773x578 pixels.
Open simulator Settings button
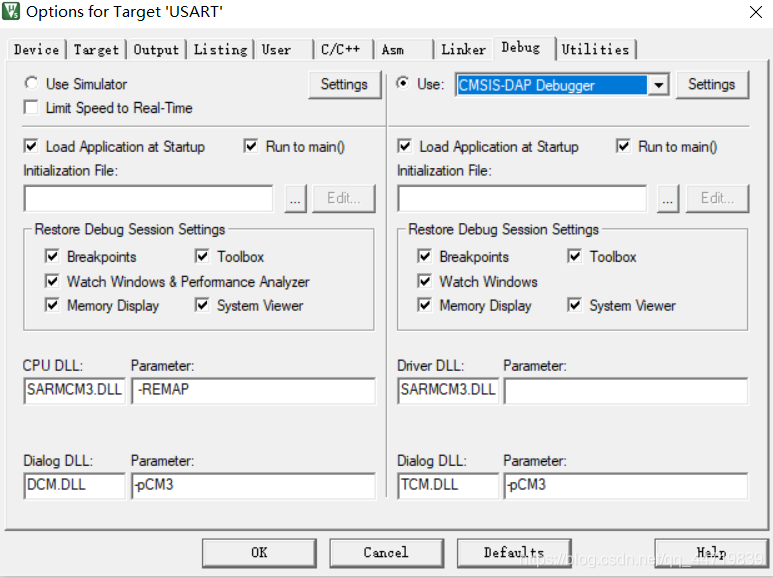(x=344, y=84)
